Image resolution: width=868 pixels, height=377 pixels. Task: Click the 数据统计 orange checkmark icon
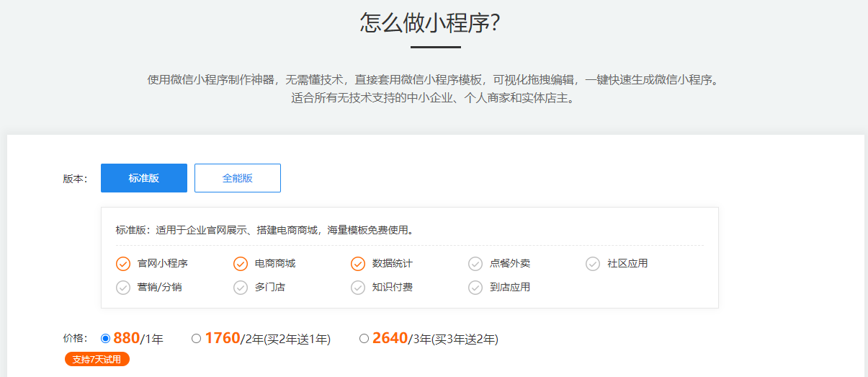pyautogui.click(x=358, y=264)
